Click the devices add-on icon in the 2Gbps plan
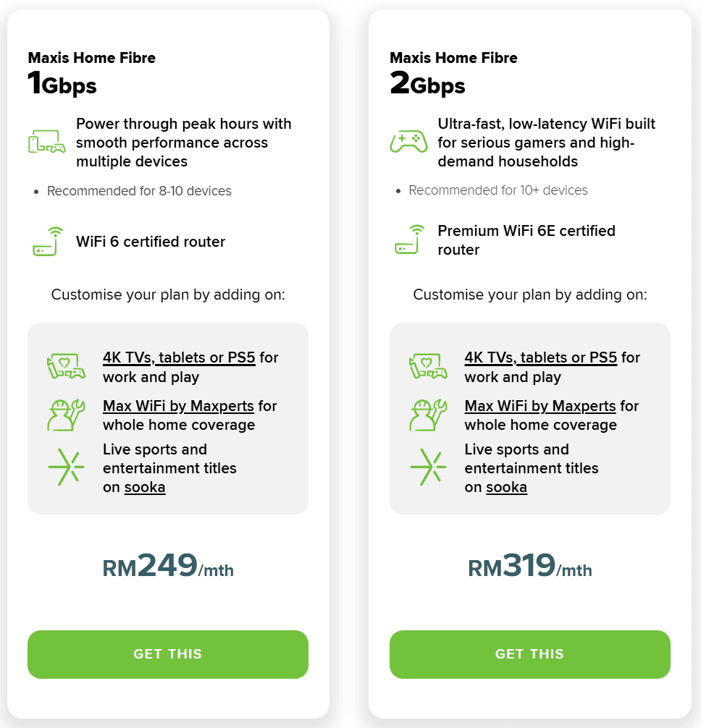Image resolution: width=701 pixels, height=728 pixels. coord(428,367)
